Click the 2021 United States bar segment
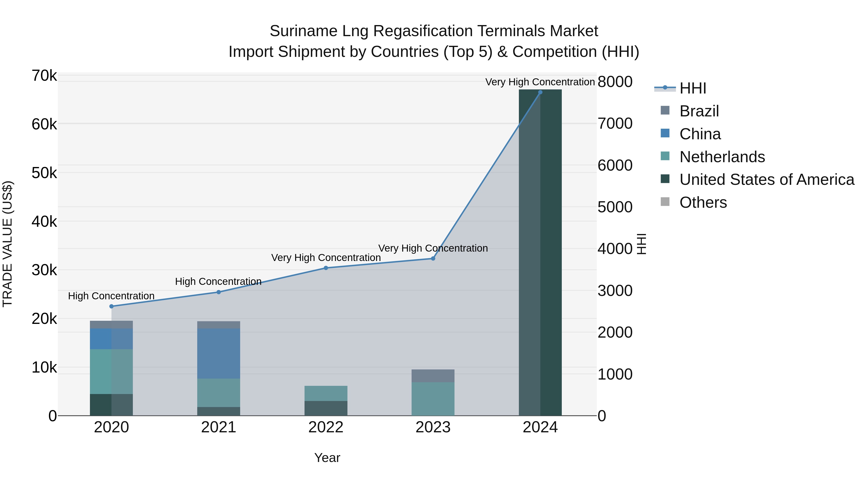The image size is (868, 488). pos(219,411)
